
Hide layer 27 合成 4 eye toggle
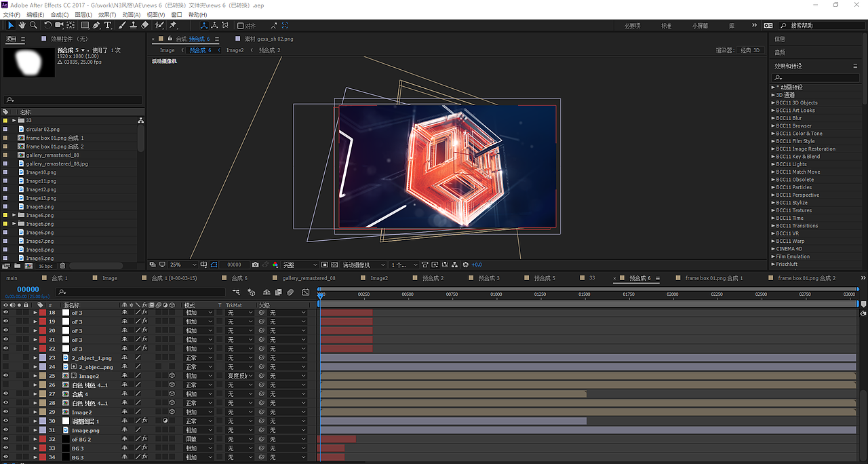pos(5,394)
